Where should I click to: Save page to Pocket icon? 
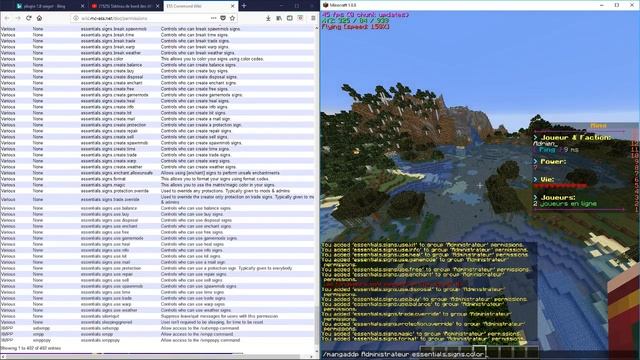tap(223, 18)
